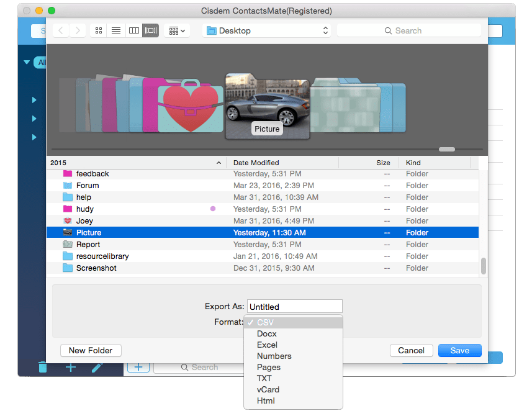
Task: Switch to cover flow view
Action: pyautogui.click(x=151, y=30)
